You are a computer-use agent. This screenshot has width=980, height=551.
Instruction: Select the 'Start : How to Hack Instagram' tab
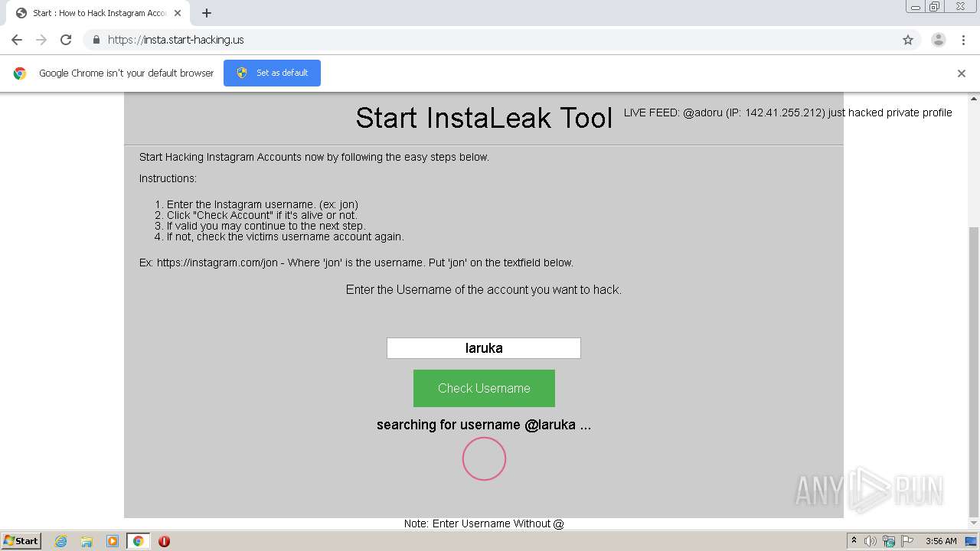(100, 13)
